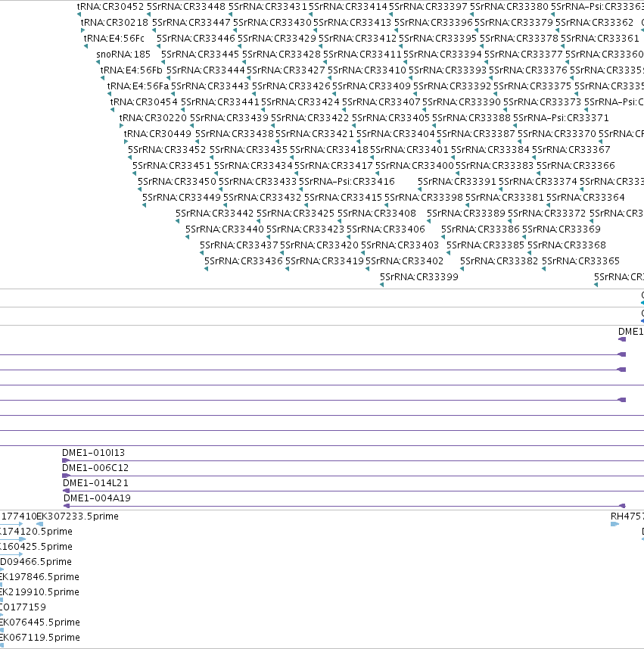Click the 5SrRNA:CR33402 label
644x649 pixels.
pyautogui.click(x=405, y=261)
